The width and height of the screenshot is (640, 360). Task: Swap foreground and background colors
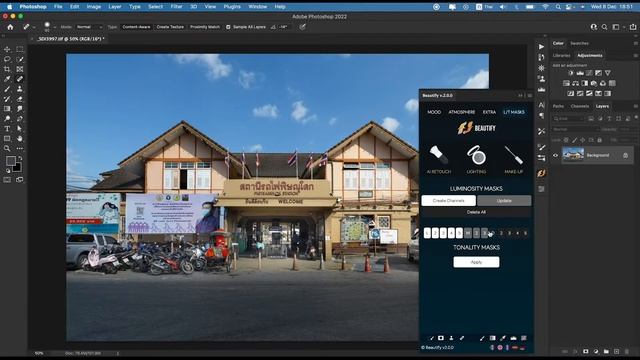[x=20, y=158]
